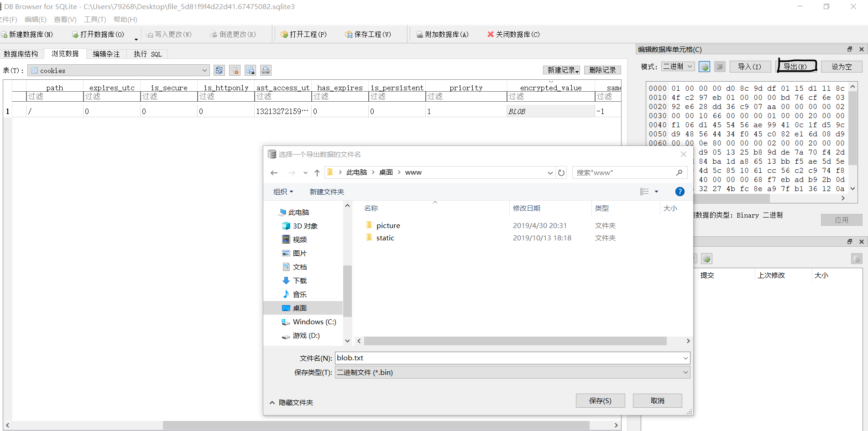Click Open Project toolbar button
Screen dimensions: 868x431
point(304,34)
